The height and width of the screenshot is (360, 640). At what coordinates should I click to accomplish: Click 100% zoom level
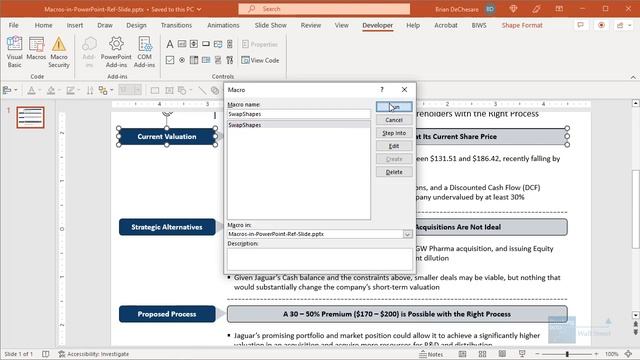[611, 354]
